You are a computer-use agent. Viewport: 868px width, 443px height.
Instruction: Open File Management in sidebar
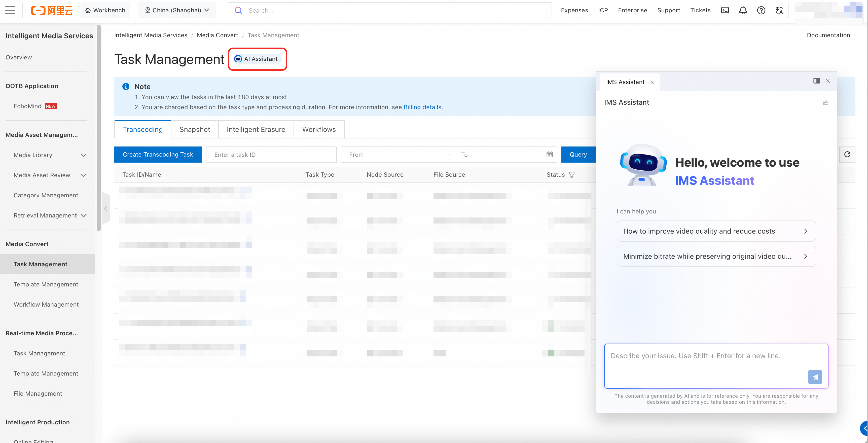(x=38, y=393)
